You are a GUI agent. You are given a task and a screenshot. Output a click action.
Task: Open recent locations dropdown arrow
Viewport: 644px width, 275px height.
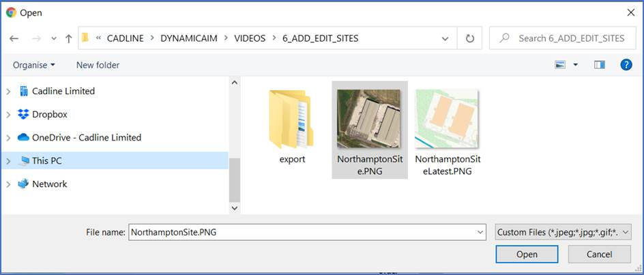[x=53, y=39]
